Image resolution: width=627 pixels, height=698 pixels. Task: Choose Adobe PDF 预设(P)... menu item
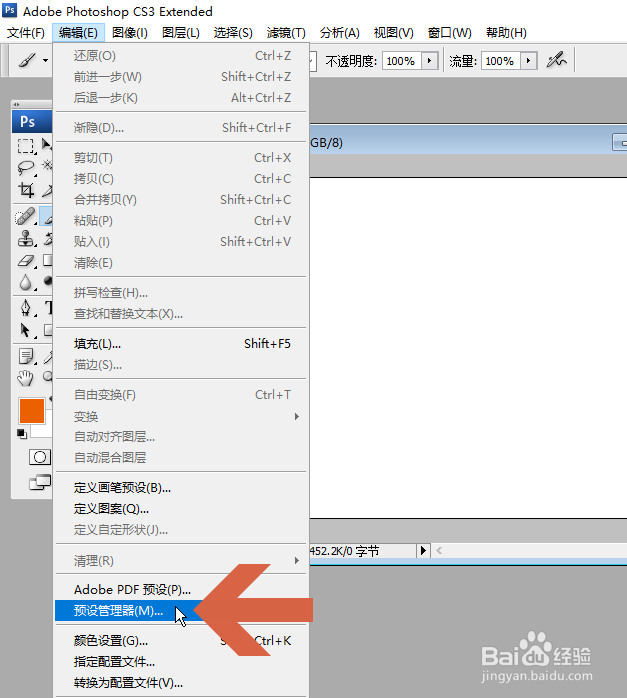click(x=182, y=589)
